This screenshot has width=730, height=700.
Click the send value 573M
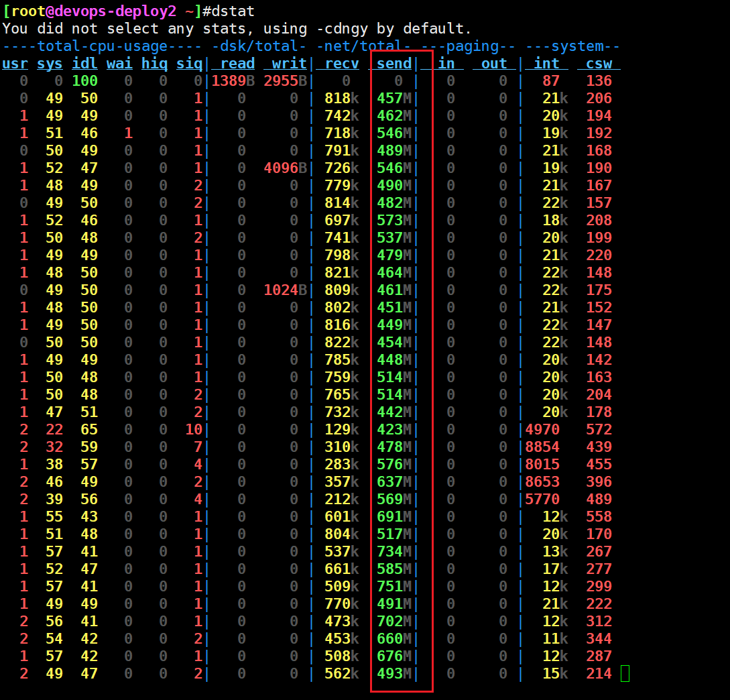pos(394,221)
